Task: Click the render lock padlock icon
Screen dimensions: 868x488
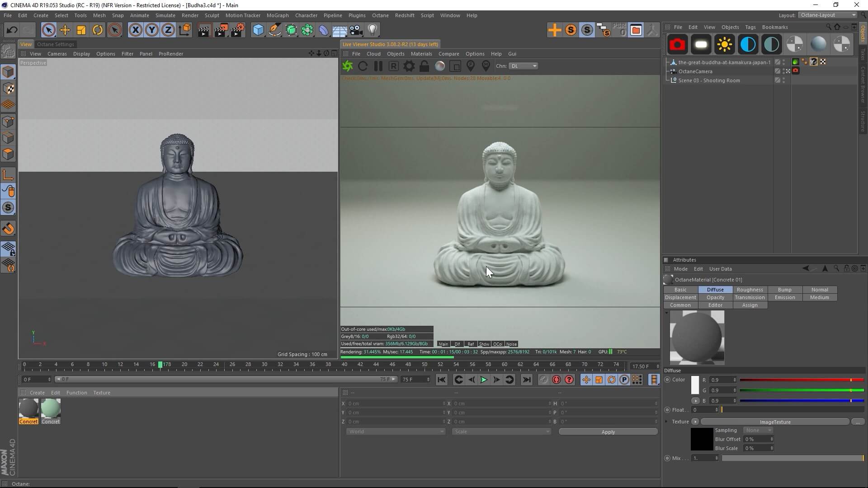Action: 424,66
